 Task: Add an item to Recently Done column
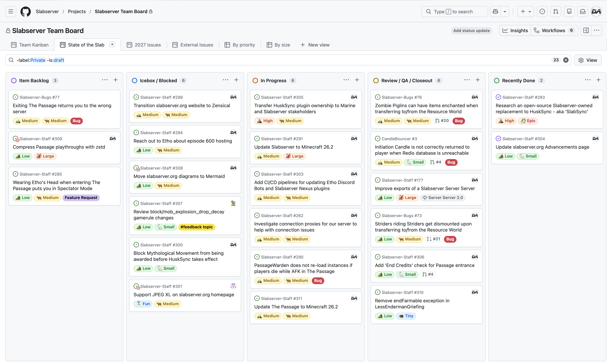click(x=598, y=80)
